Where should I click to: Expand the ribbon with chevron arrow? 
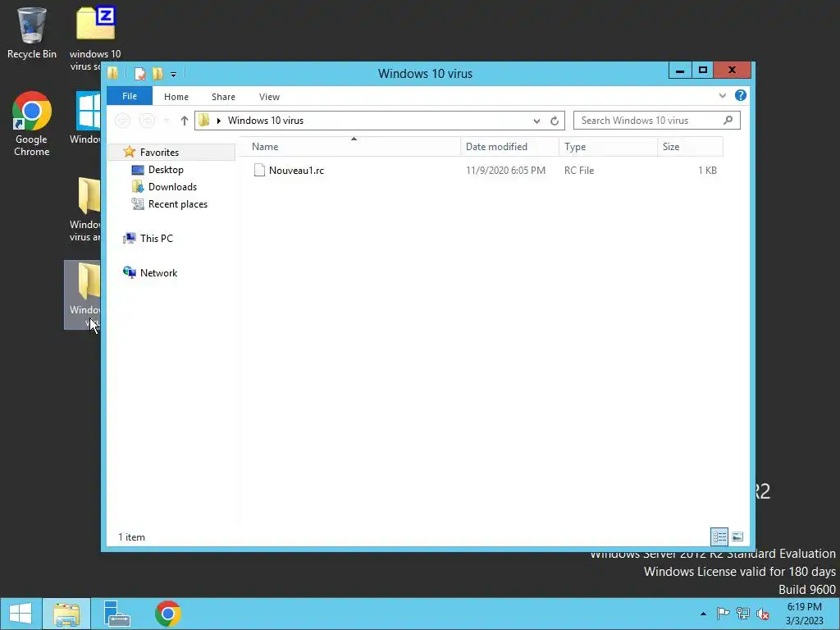[722, 95]
